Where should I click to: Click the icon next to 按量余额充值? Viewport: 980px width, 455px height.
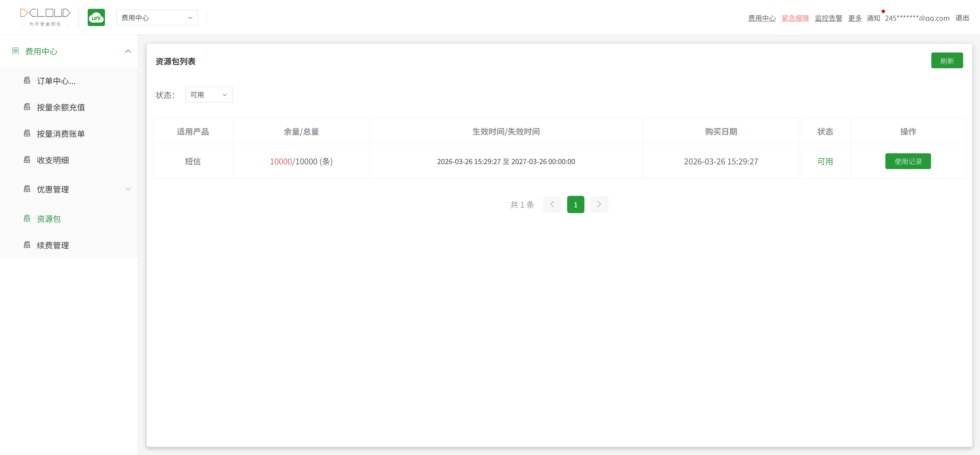click(27, 107)
